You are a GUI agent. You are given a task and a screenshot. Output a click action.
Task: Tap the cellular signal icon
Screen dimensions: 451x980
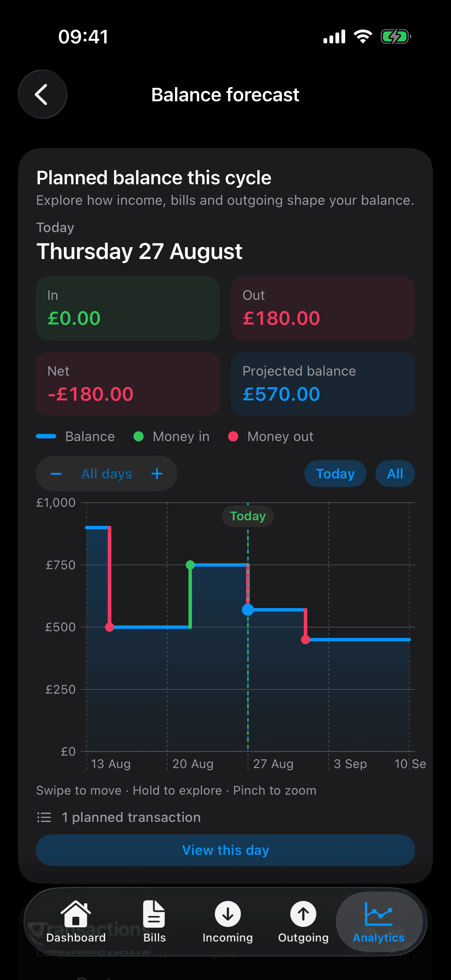[335, 37]
